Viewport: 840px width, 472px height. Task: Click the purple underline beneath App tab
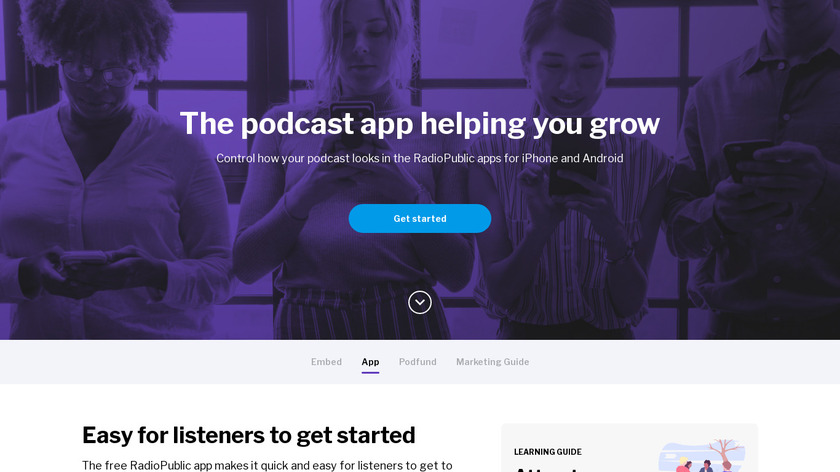[x=370, y=372]
